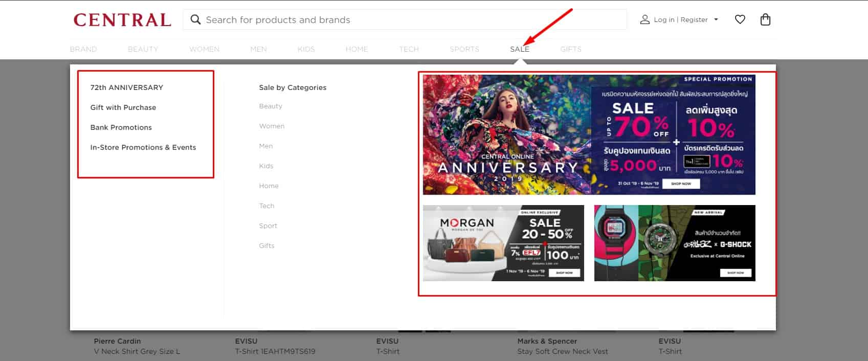Expand the Log in | Register dropdown arrow
This screenshot has width=868, height=361.
716,19
